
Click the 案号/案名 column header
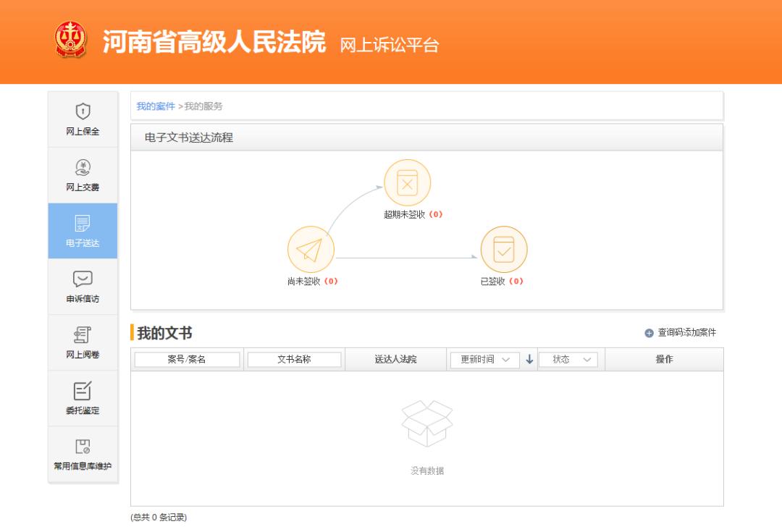click(x=185, y=359)
